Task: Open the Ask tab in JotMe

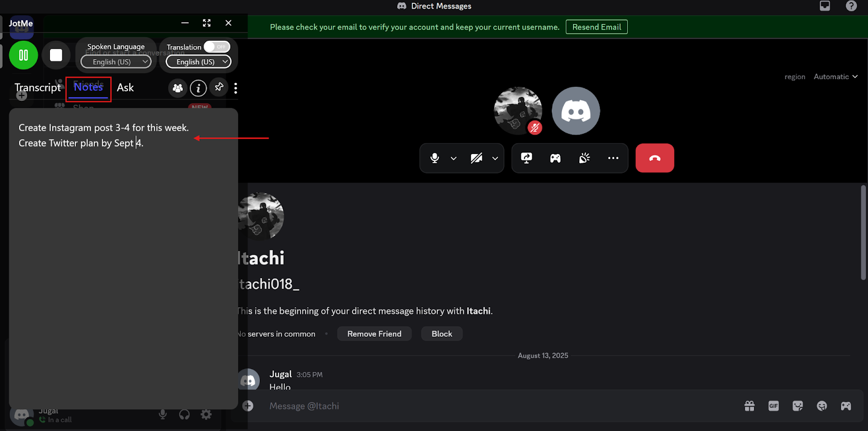Action: tap(125, 88)
